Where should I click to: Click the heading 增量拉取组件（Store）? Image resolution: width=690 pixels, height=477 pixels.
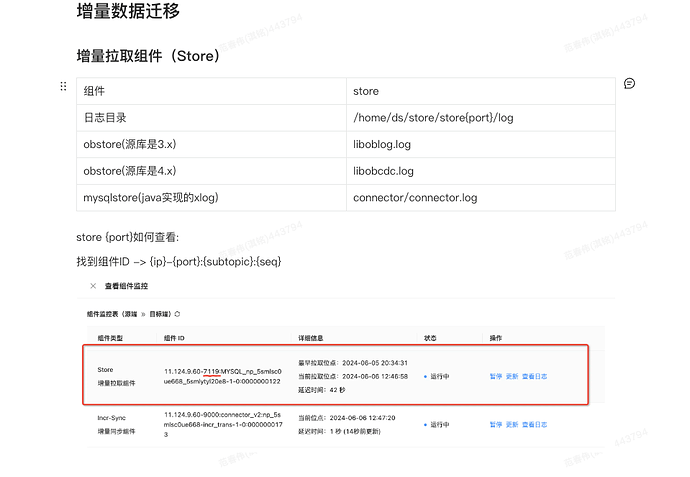pyautogui.click(x=148, y=56)
